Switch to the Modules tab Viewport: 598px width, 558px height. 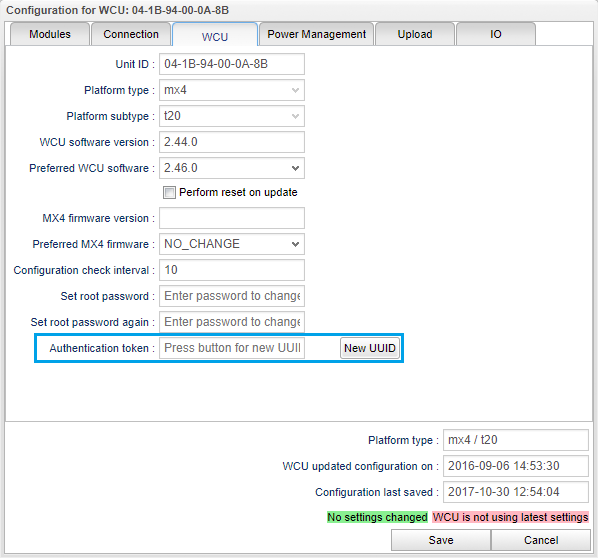[x=50, y=34]
